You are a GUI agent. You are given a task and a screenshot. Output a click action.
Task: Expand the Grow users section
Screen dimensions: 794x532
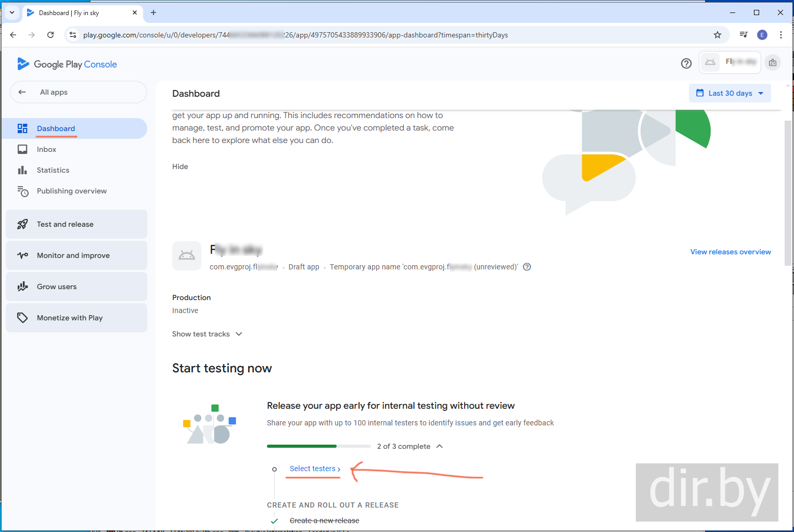[76, 287]
